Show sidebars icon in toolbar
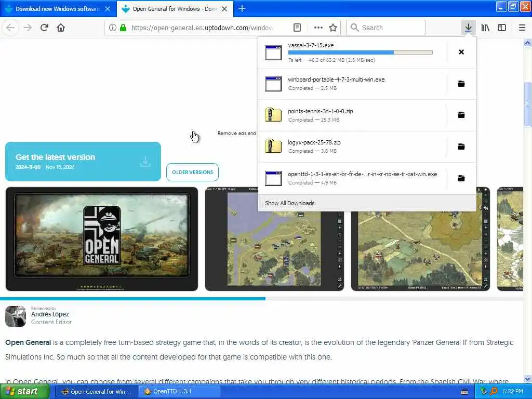This screenshot has width=532, height=399. click(502, 28)
